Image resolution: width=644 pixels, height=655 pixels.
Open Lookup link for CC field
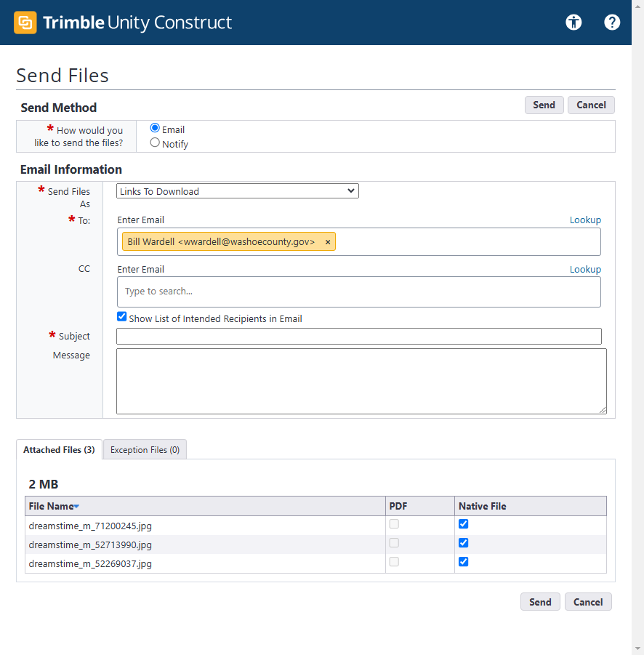point(585,270)
